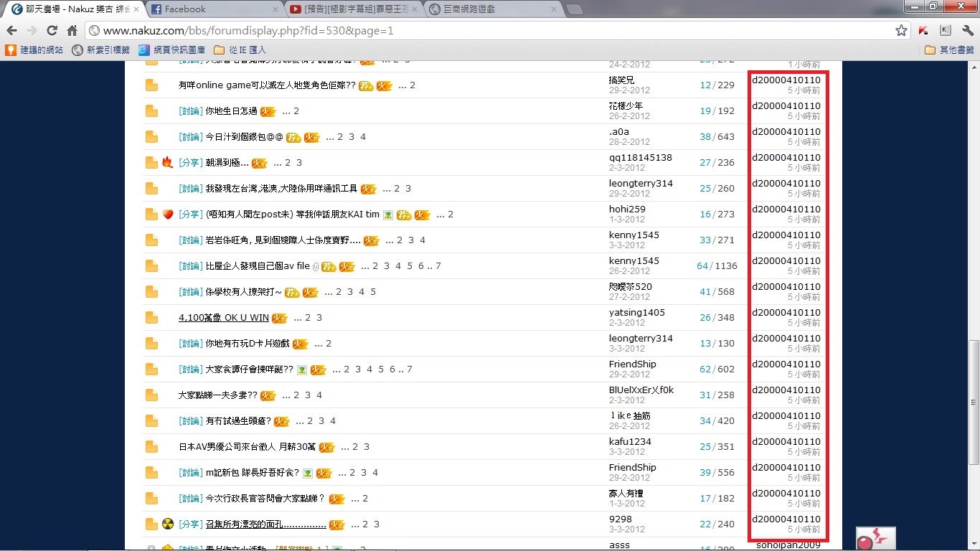980x551 pixels.
Task: Jump to page 7 of 比屋企人發現自己個av file
Action: [x=438, y=266]
